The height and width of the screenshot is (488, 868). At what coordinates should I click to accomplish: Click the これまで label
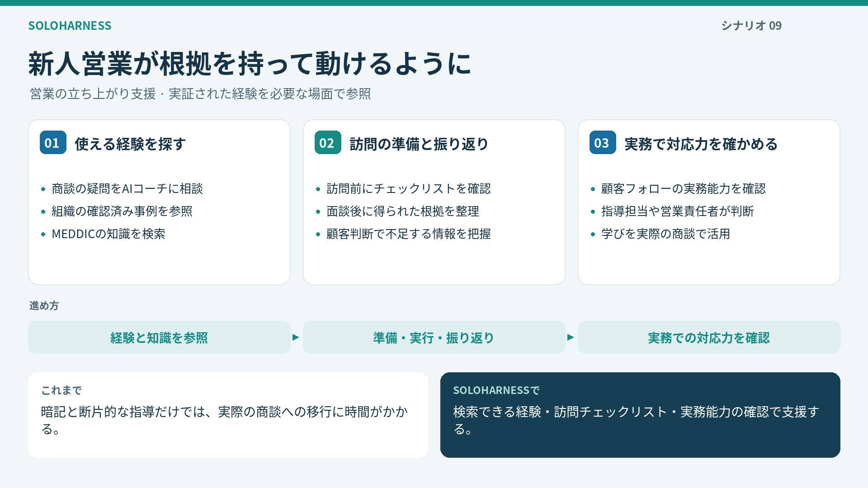(61, 390)
